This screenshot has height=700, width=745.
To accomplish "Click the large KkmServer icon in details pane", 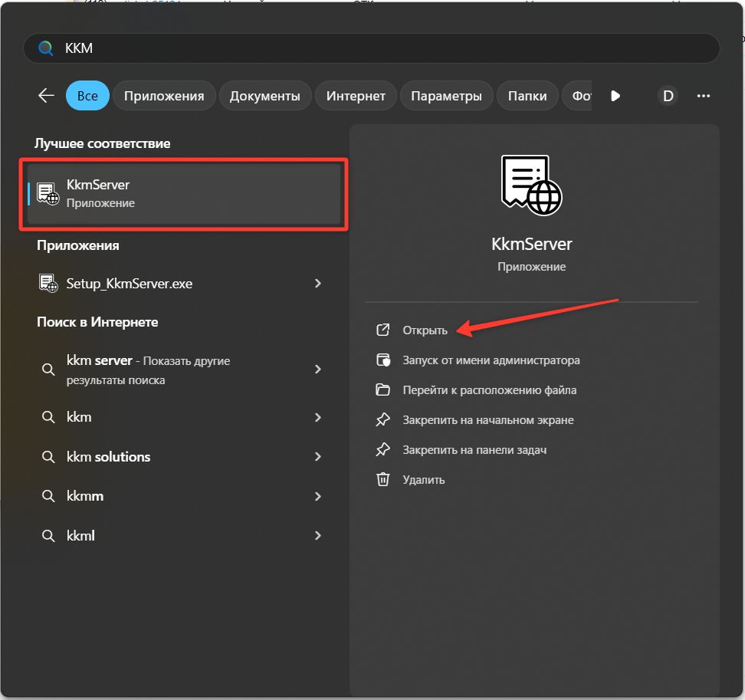I will coord(531,185).
